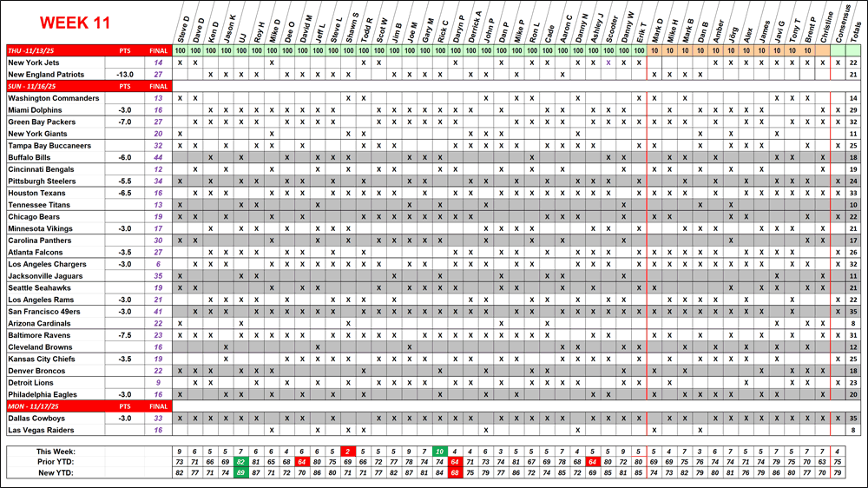Image resolution: width=868 pixels, height=488 pixels.
Task: Select the Dallas Cowboys totals value 35
Action: coord(854,419)
